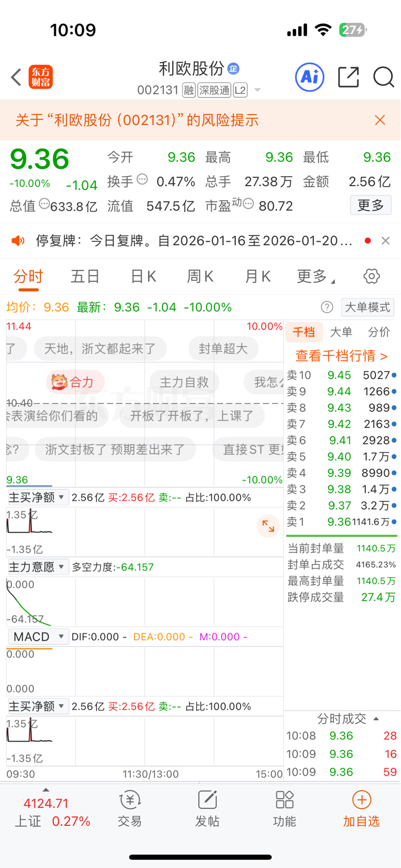Tap the 10:08 trade row

tap(342, 736)
